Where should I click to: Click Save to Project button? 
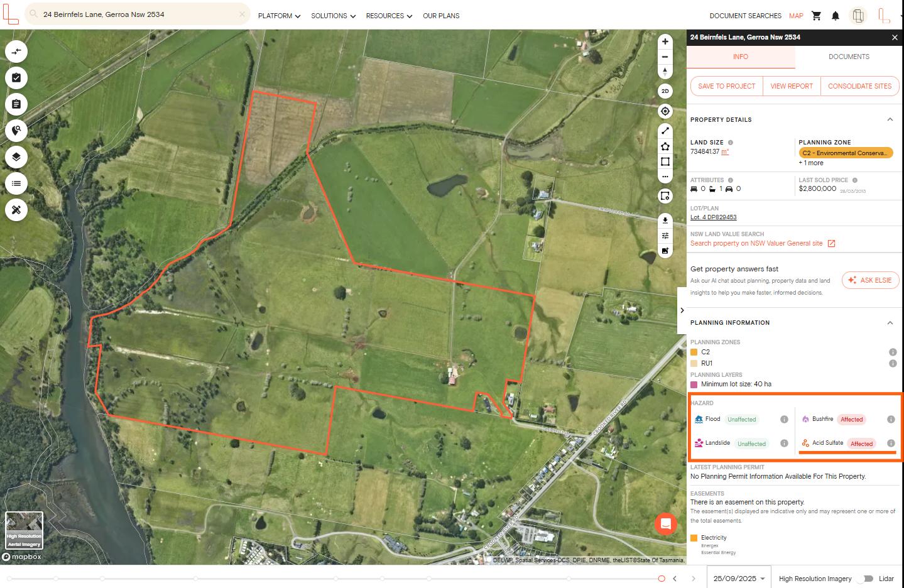(x=726, y=86)
